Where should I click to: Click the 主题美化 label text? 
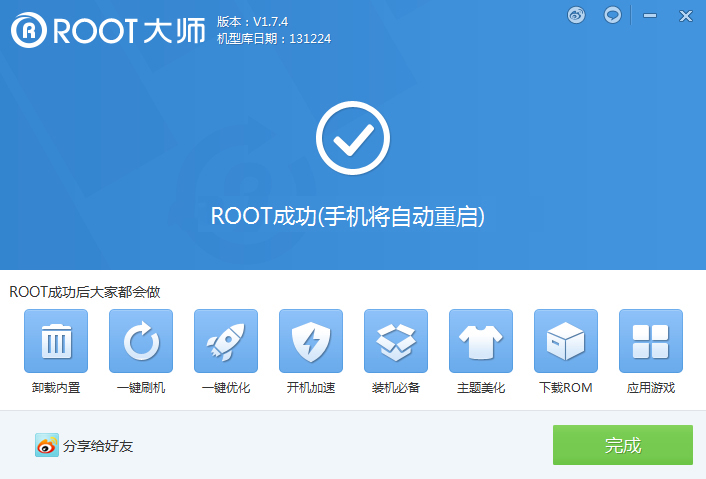click(x=481, y=388)
